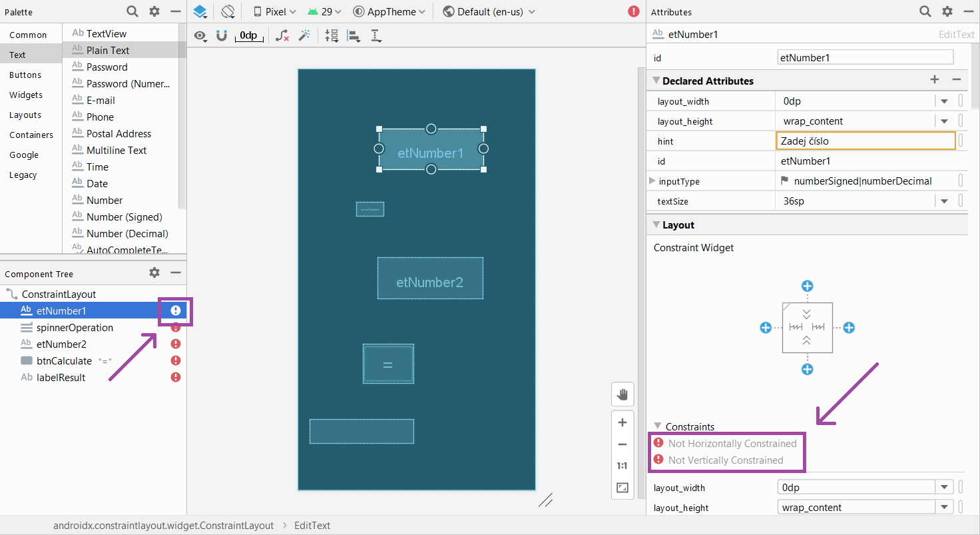The height and width of the screenshot is (535, 980).
Task: Add a top constraint with plus circle
Action: point(807,286)
